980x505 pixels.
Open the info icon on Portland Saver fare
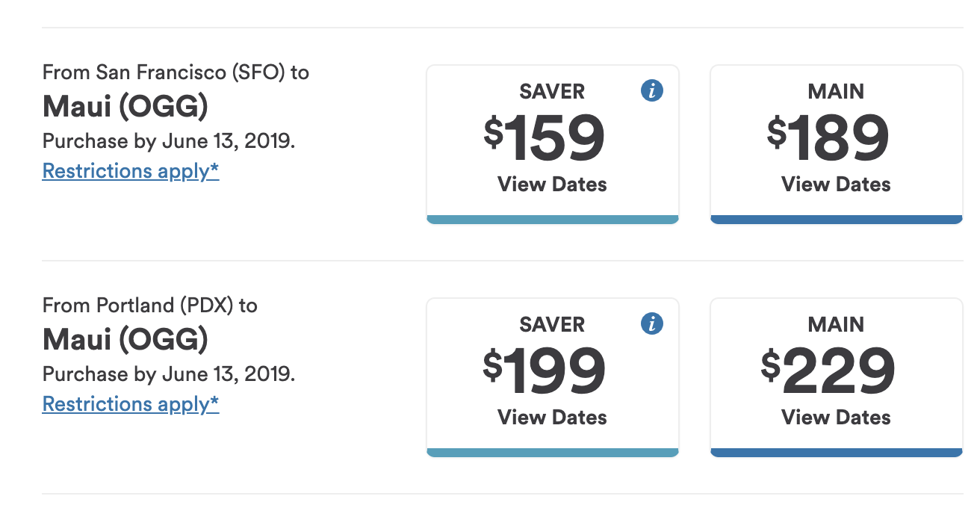(652, 324)
